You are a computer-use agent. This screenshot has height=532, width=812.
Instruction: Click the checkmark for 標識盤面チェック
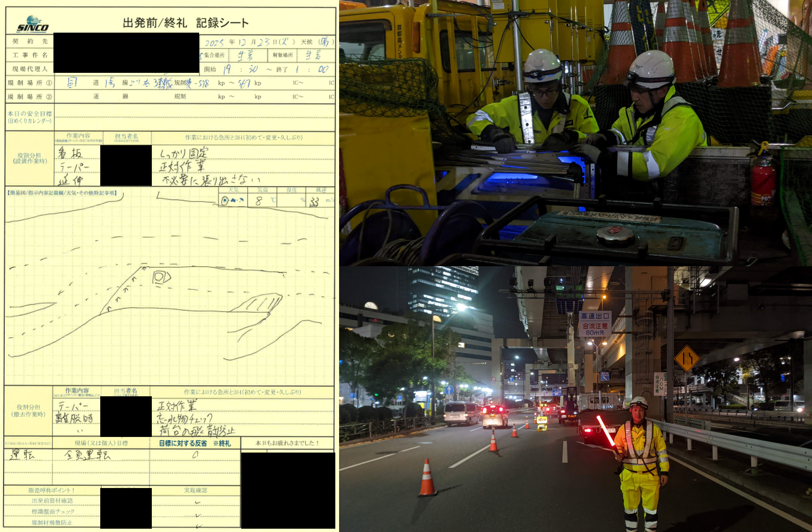[197, 515]
